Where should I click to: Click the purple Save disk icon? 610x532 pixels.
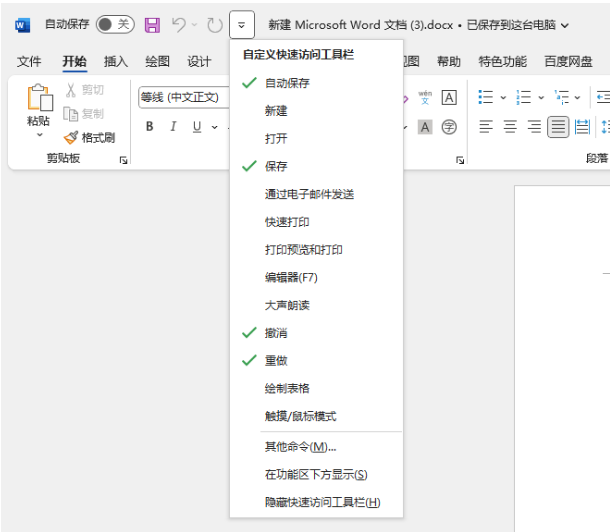152,25
